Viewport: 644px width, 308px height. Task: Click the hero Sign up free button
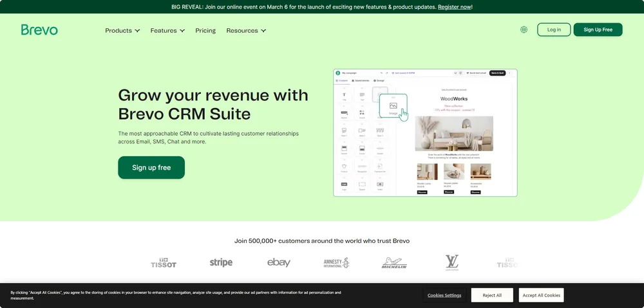tap(151, 167)
